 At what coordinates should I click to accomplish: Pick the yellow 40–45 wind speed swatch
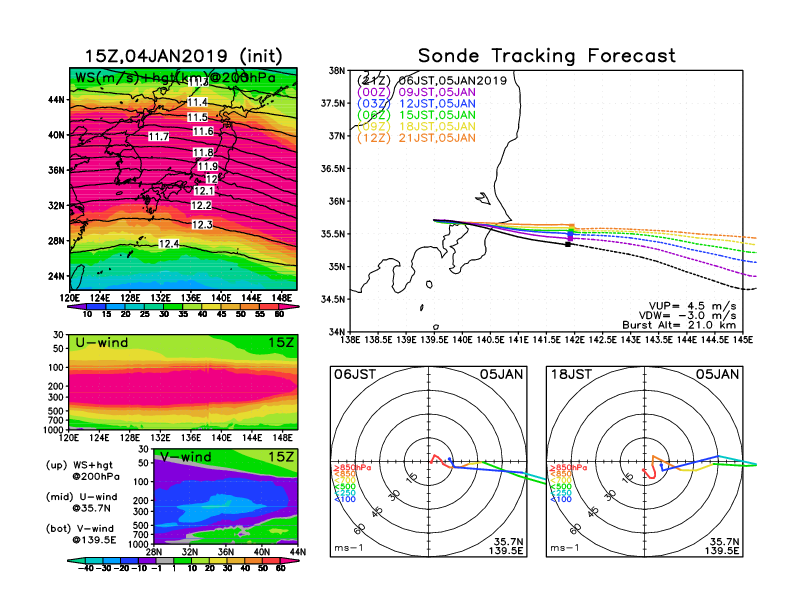(212, 307)
